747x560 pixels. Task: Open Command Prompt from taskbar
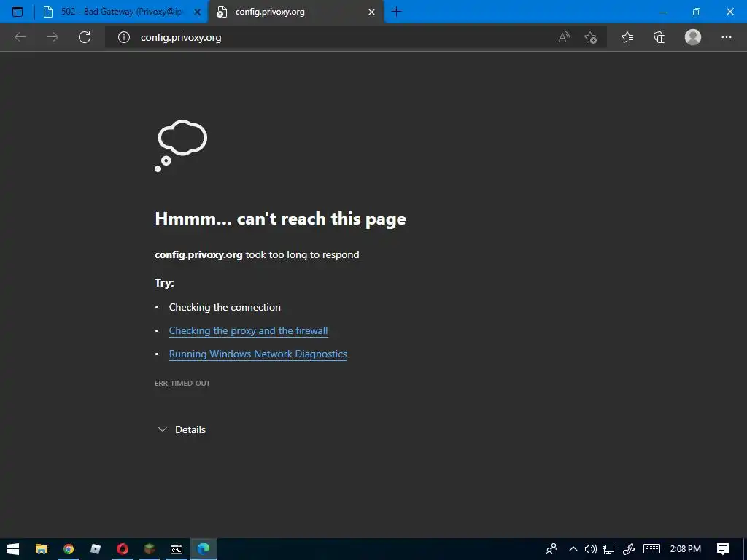click(177, 549)
